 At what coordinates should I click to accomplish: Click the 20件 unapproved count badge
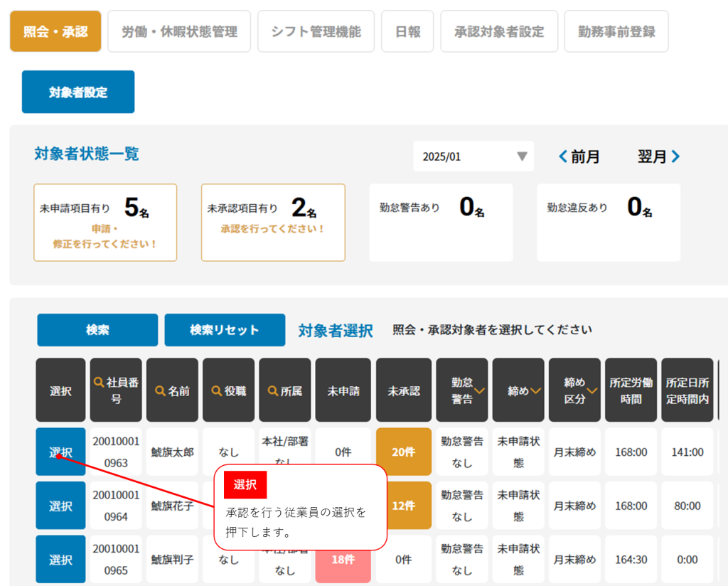point(403,452)
